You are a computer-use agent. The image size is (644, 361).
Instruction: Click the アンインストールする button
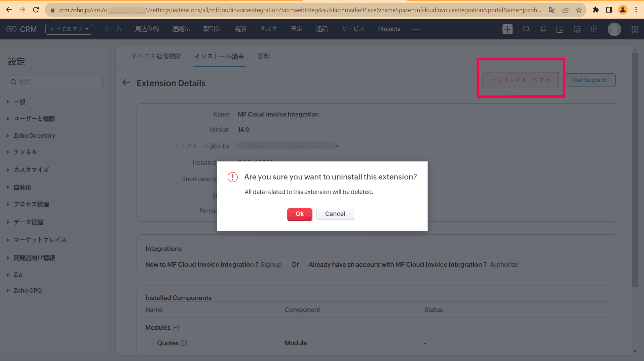click(x=521, y=80)
